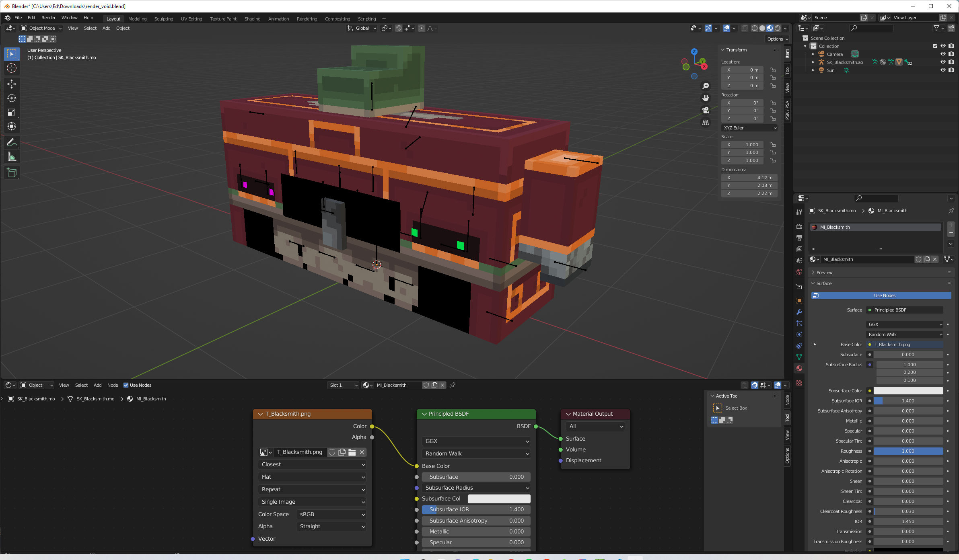
Task: Pick the Measure tool
Action: coord(12,157)
